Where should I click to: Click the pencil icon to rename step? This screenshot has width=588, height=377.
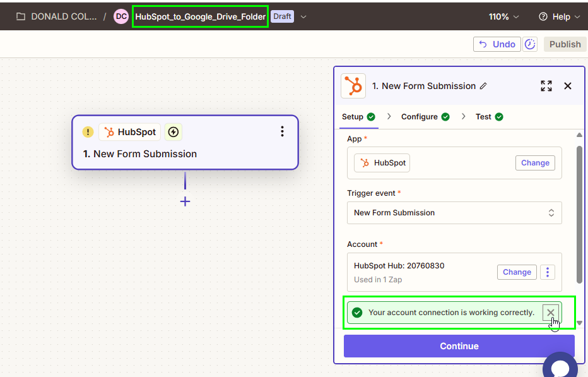point(483,86)
